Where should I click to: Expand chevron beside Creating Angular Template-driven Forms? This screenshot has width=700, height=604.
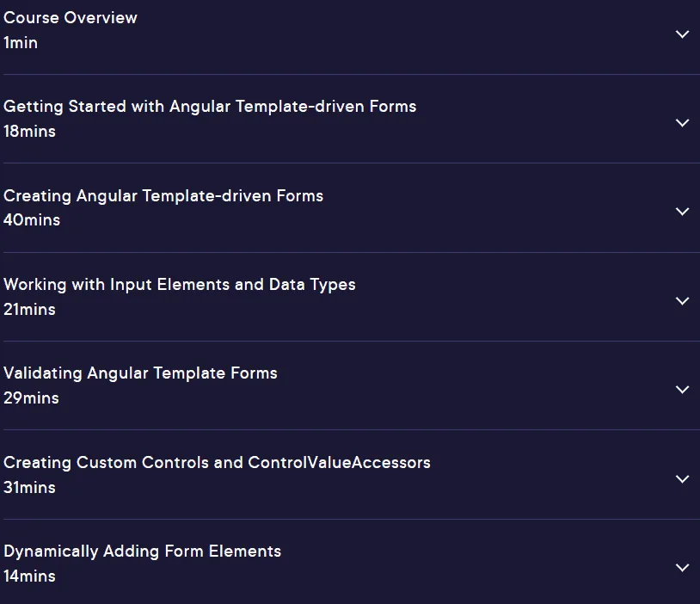[682, 212]
